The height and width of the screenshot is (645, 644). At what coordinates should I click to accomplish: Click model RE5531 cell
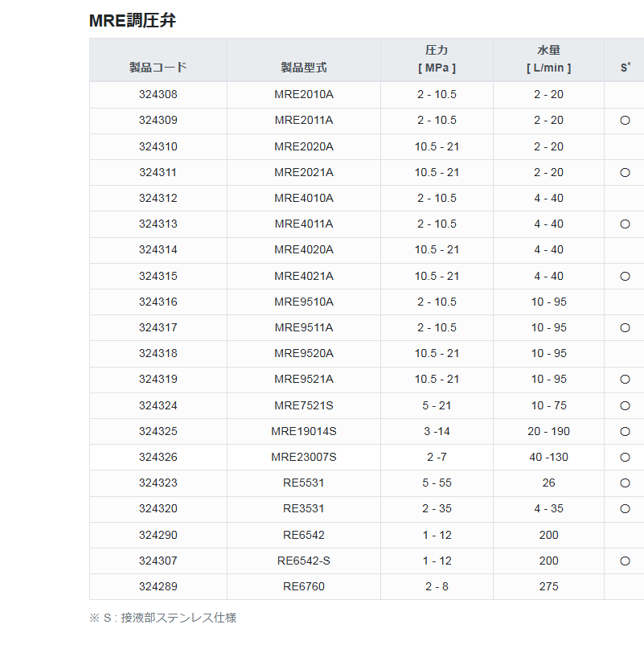(304, 483)
